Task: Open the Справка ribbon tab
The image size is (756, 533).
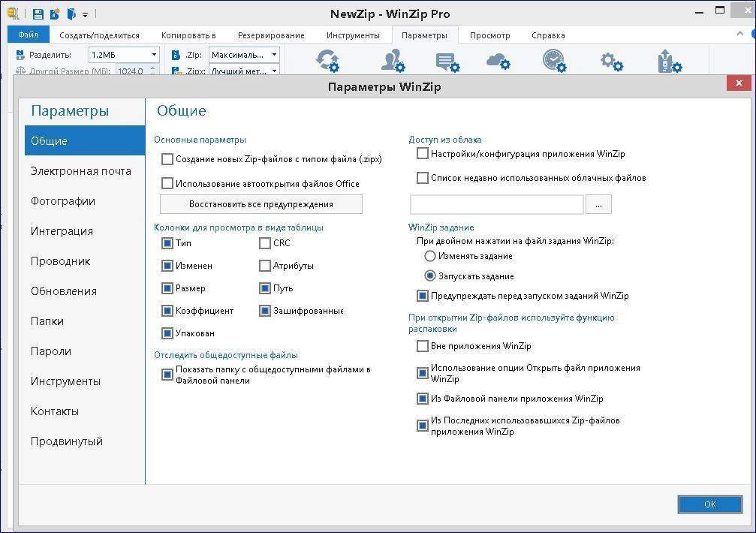Action: (x=548, y=35)
